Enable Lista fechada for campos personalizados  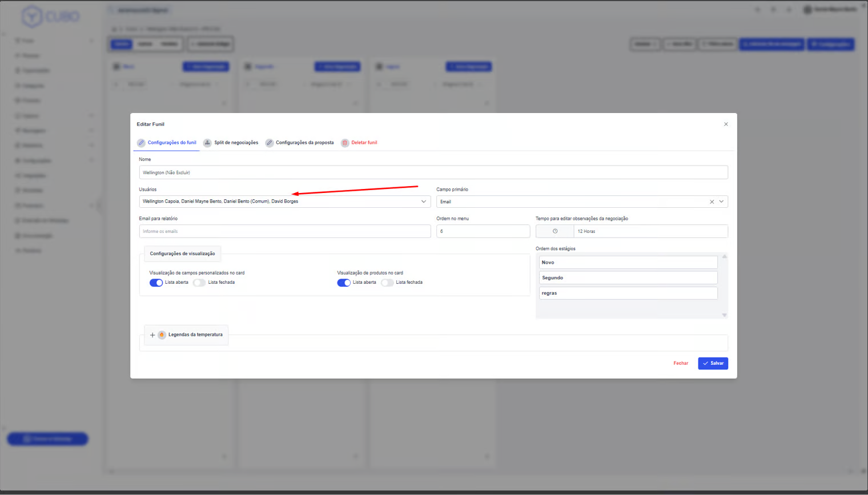pyautogui.click(x=199, y=283)
